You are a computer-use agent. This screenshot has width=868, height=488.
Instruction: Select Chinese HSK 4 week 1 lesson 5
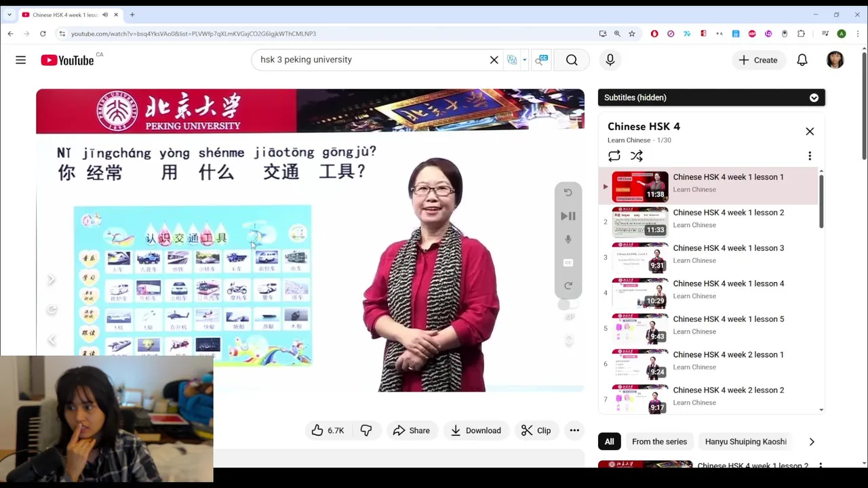[708, 328]
